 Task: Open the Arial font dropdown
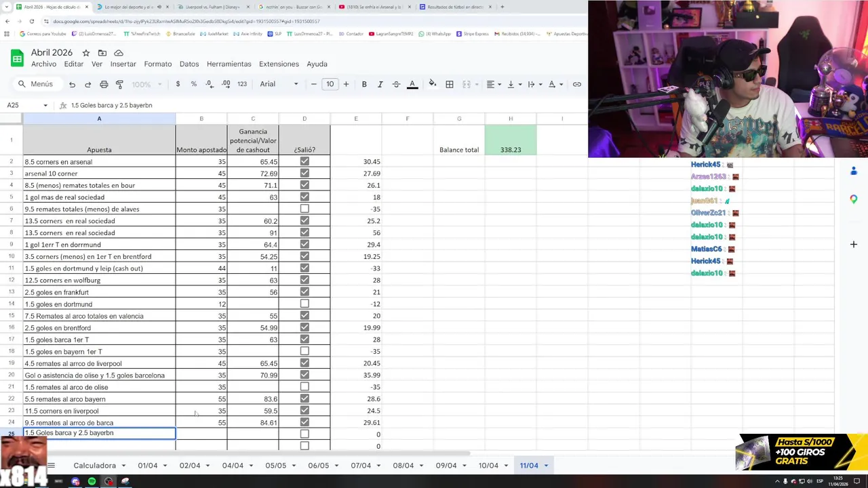279,84
